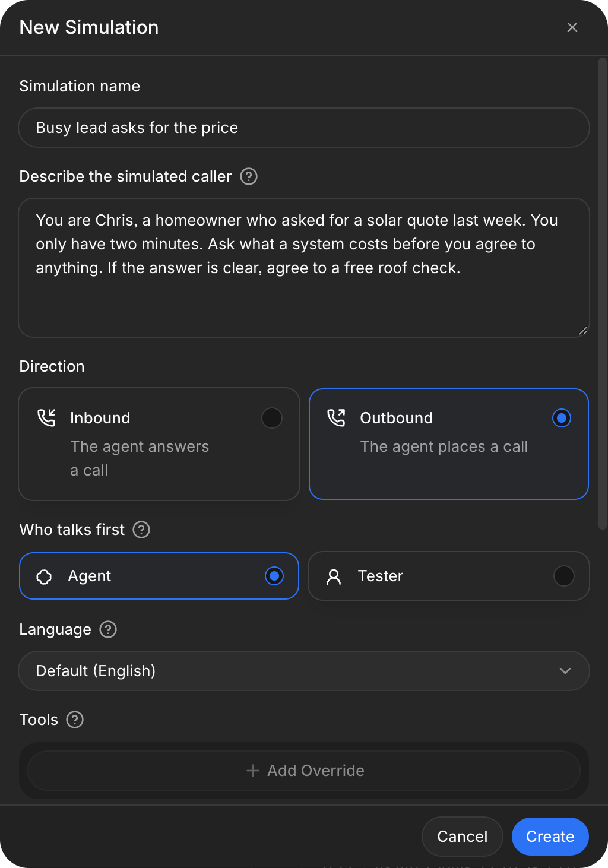Open the Default (English) language dropdown
The height and width of the screenshot is (868, 608).
pos(304,671)
